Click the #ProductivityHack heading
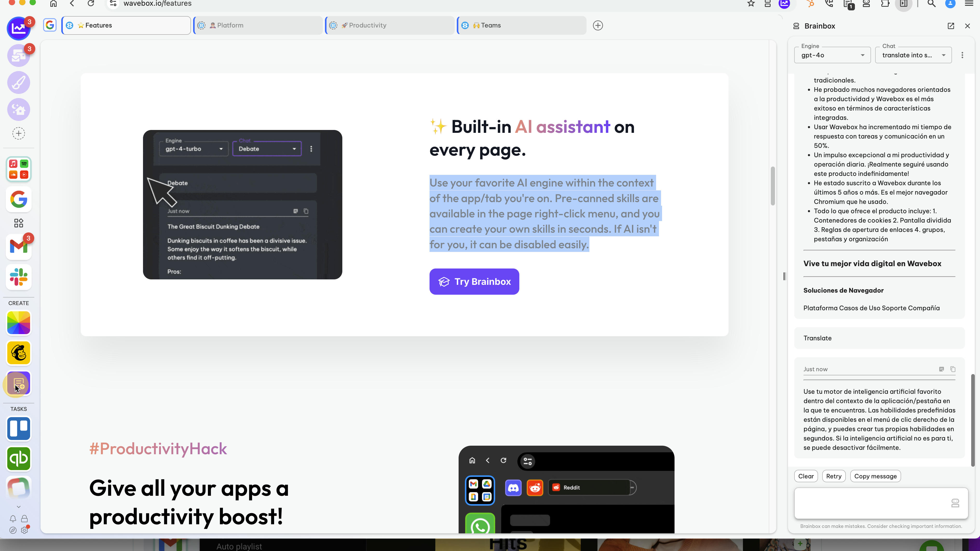980x551 pixels. point(158,449)
